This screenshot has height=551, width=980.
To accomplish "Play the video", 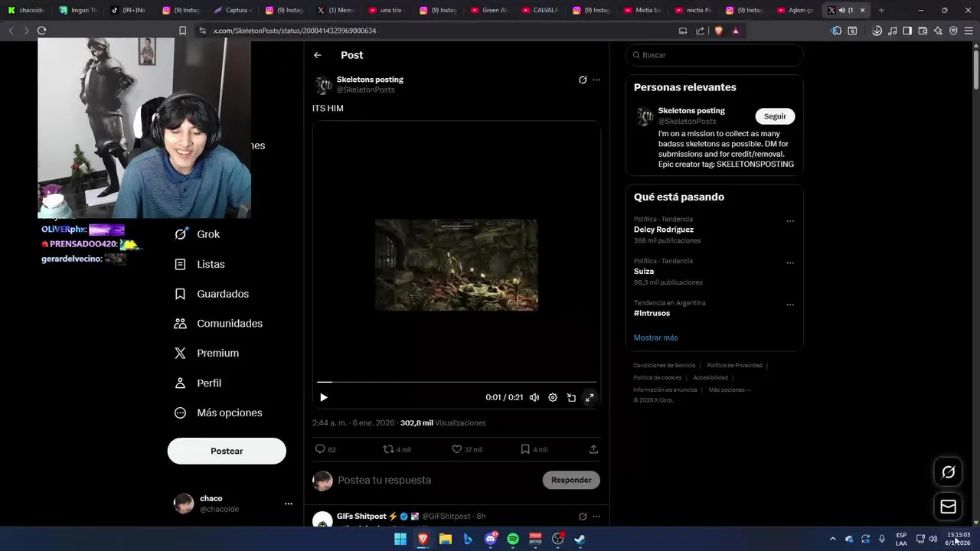I will pos(324,398).
